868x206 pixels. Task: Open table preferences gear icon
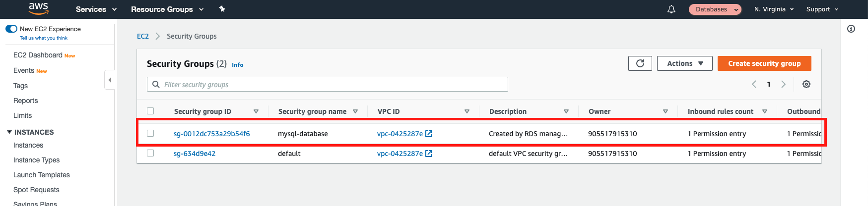[806, 84]
